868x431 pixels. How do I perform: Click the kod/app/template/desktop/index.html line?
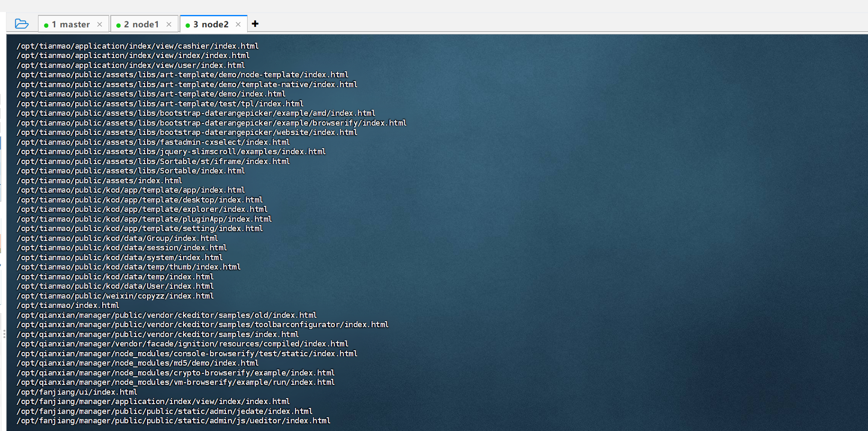tap(140, 200)
